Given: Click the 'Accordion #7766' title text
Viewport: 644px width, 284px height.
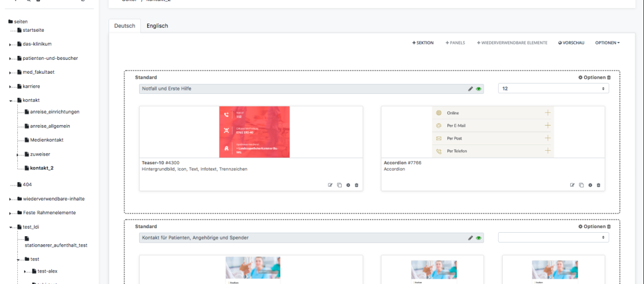Looking at the screenshot, I should [402, 162].
